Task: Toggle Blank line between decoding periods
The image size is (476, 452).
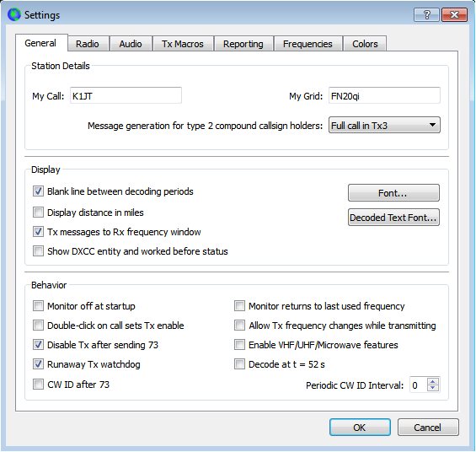Action: pos(38,191)
